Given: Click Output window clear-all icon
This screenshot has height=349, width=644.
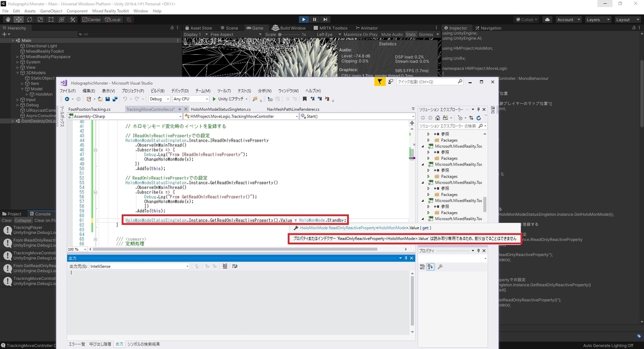Looking at the screenshot, I should tap(225, 266).
